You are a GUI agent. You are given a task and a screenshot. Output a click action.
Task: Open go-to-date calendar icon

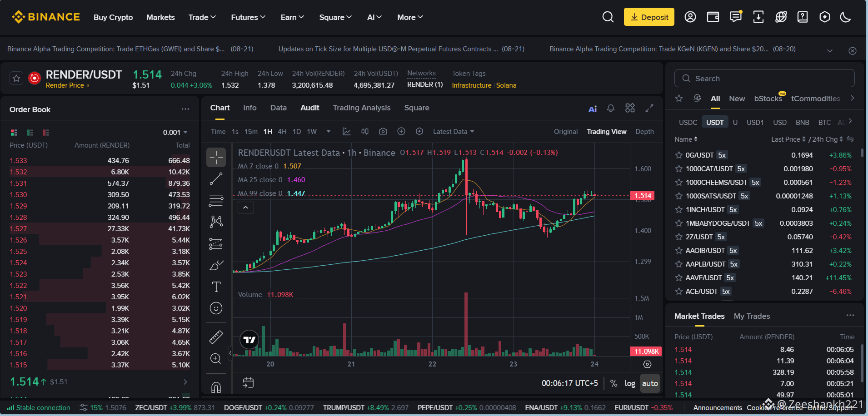coord(248,383)
